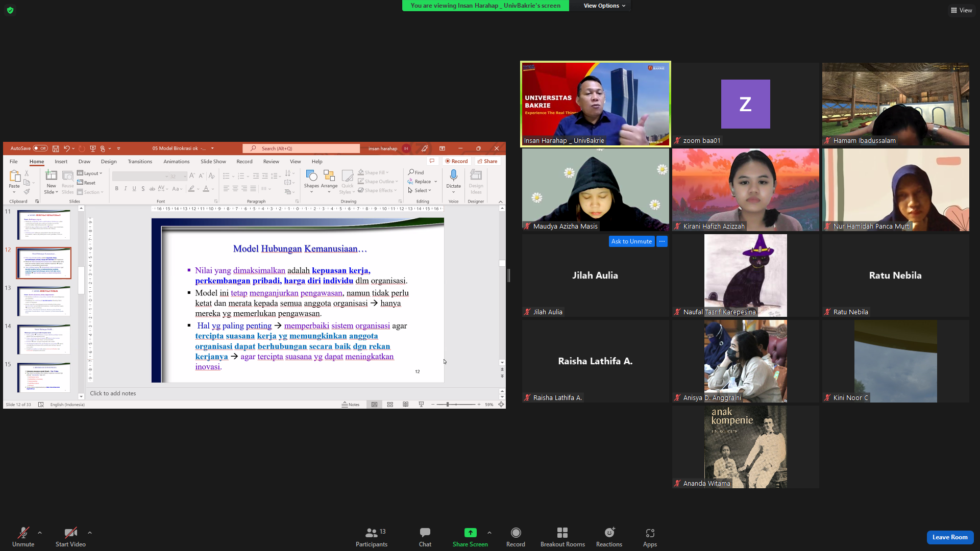Viewport: 980px width, 551px height.
Task: Open the Shapes gallery
Action: pyautogui.click(x=311, y=176)
